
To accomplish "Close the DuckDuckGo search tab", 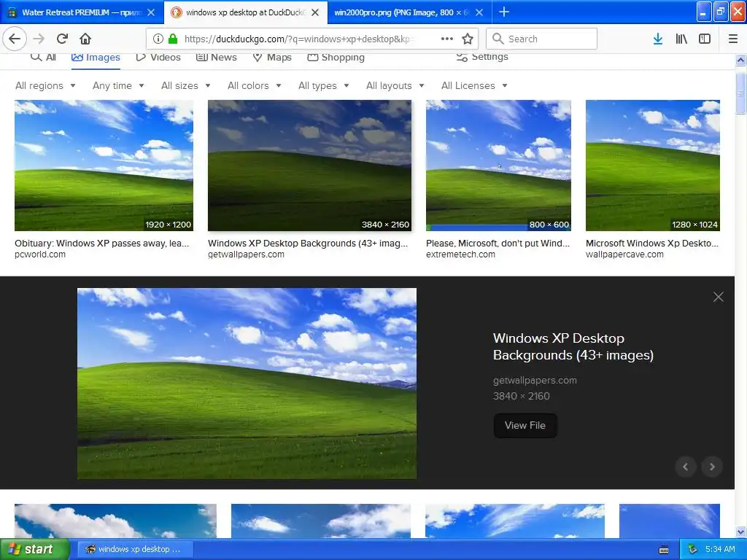I will click(315, 12).
